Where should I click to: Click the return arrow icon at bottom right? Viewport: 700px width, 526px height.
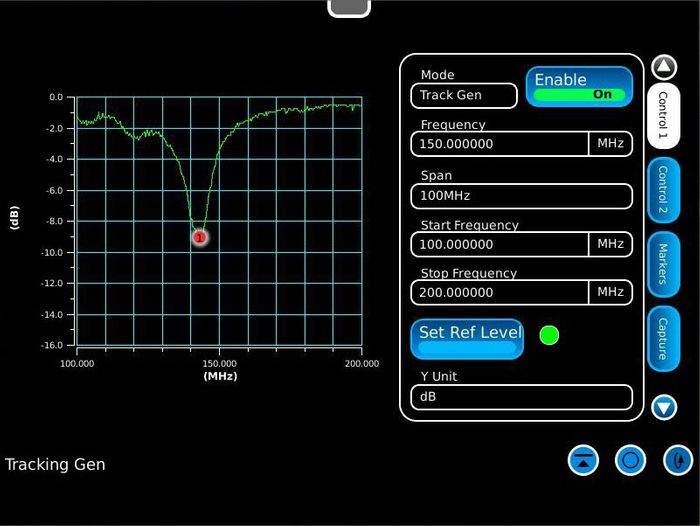678,460
